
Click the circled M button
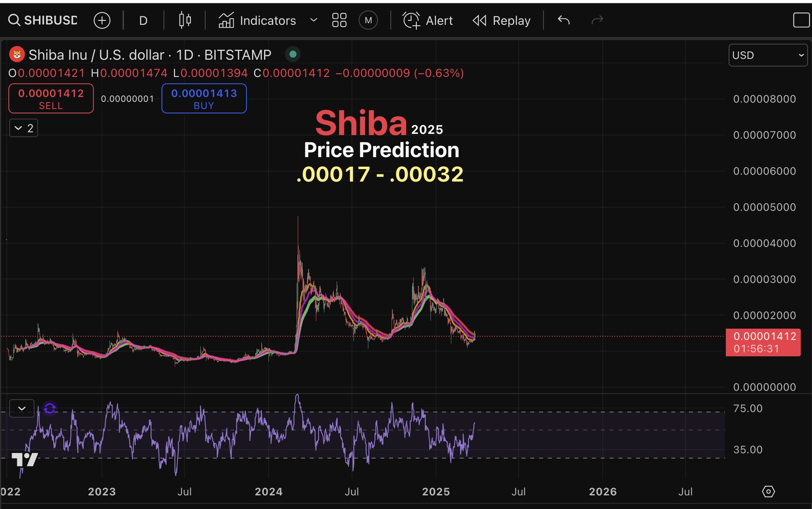point(368,20)
